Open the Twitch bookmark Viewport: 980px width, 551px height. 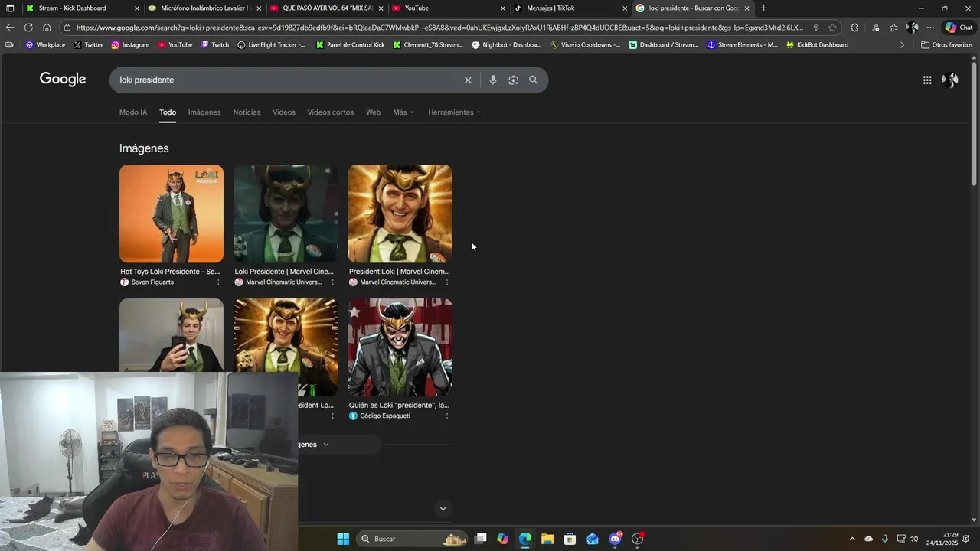tap(215, 45)
